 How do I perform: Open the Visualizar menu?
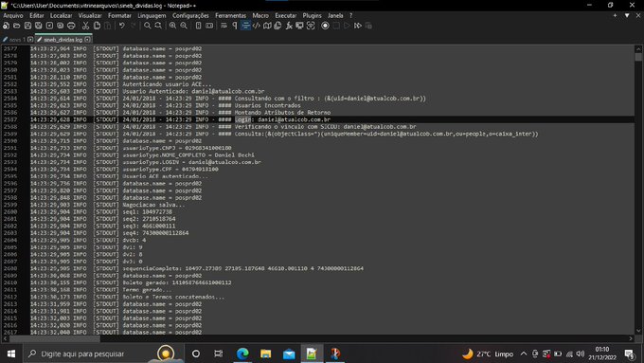[x=90, y=15]
